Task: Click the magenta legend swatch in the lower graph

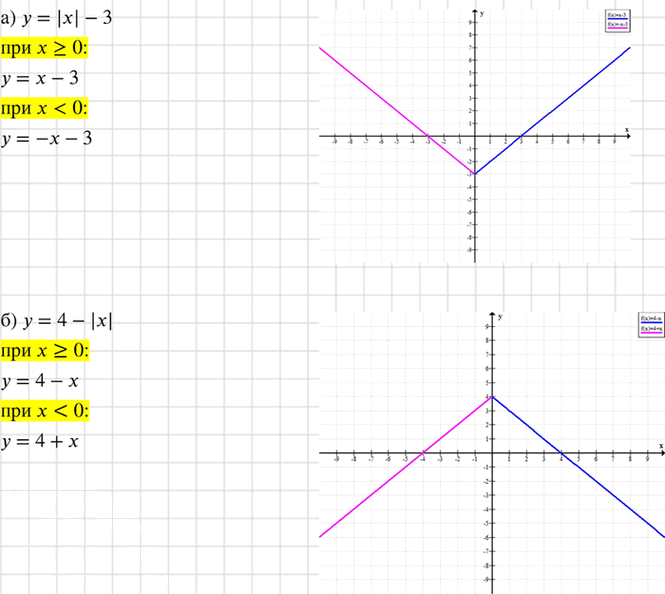Action: pyautogui.click(x=651, y=333)
